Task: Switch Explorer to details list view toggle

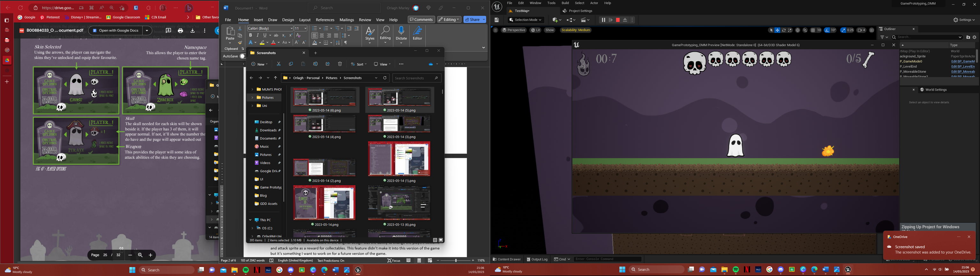Action: 435,240
